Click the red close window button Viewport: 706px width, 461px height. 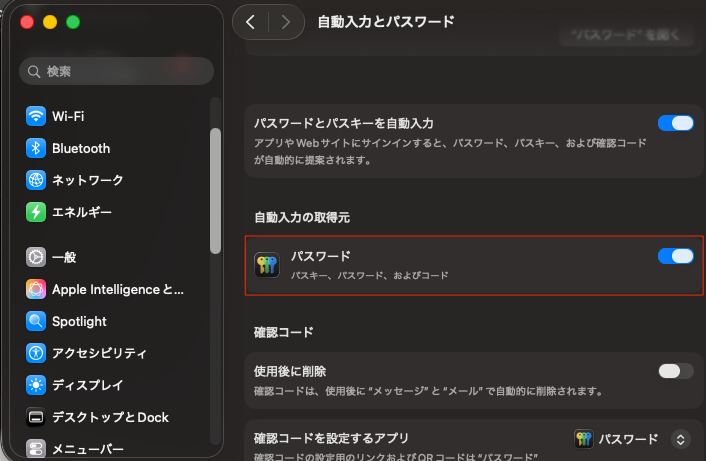pos(27,22)
